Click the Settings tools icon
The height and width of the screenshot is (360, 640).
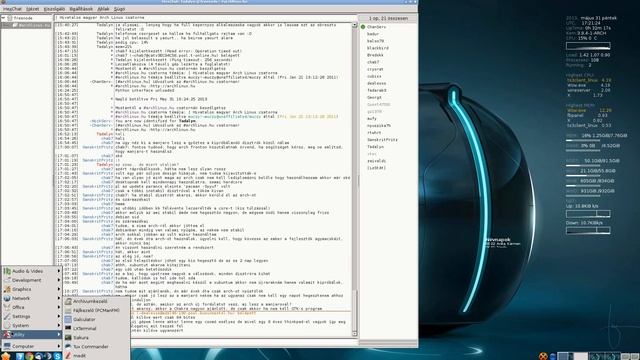click(x=7, y=316)
